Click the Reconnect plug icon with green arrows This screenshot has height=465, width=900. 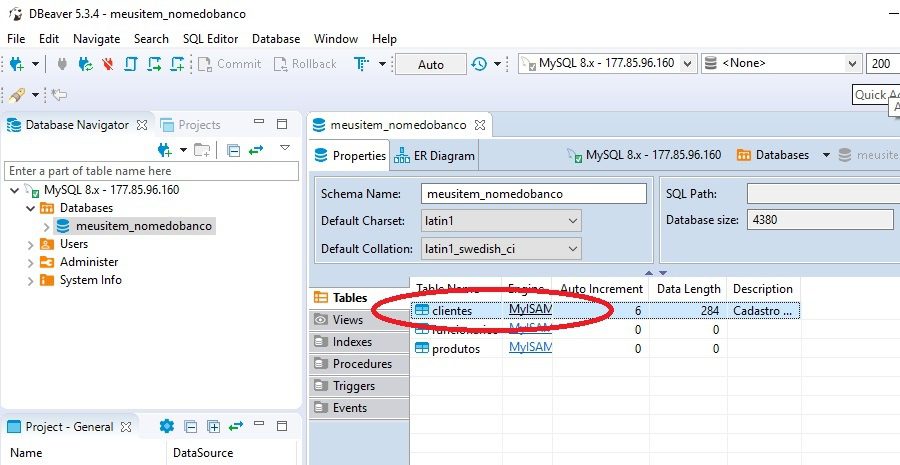coord(86,64)
